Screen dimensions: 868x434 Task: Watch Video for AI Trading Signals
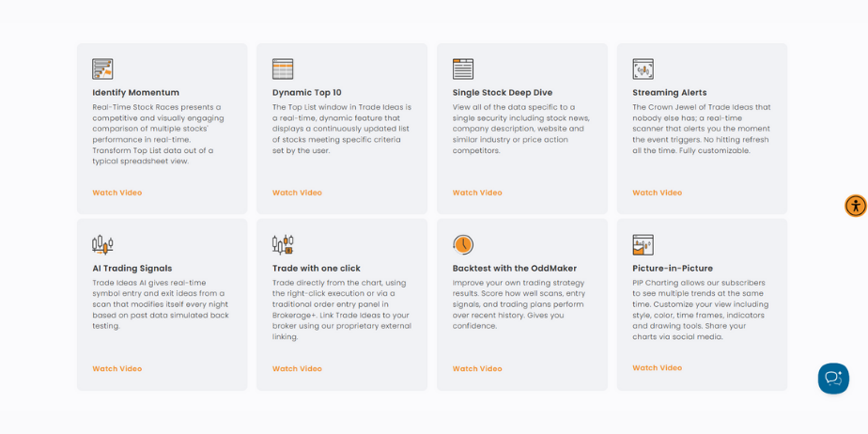pyautogui.click(x=117, y=369)
